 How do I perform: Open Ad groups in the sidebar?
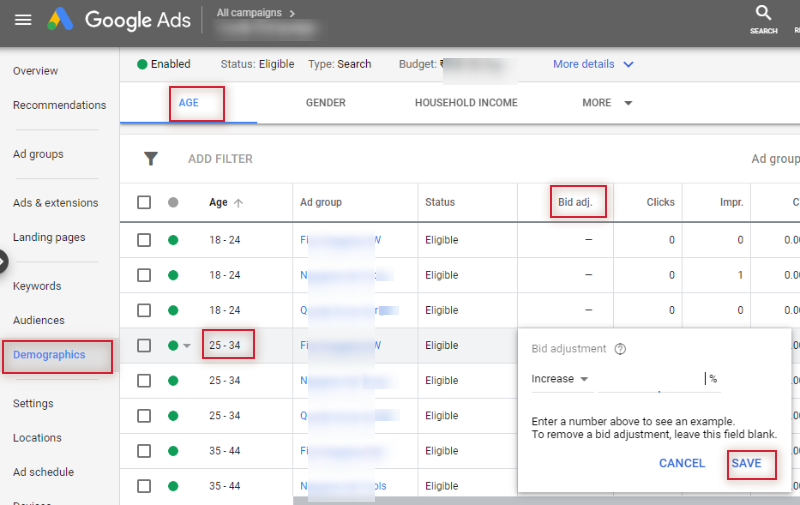pos(38,154)
